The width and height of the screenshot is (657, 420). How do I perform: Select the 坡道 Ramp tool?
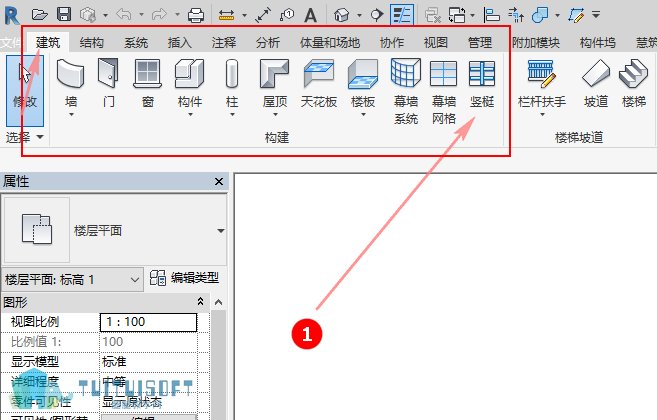coord(596,83)
